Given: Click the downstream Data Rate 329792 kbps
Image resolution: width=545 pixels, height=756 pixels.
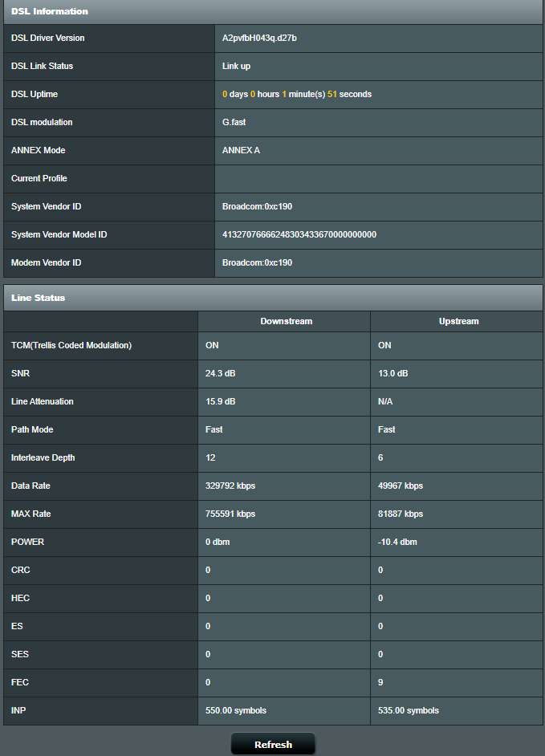Looking at the screenshot, I should [x=230, y=486].
